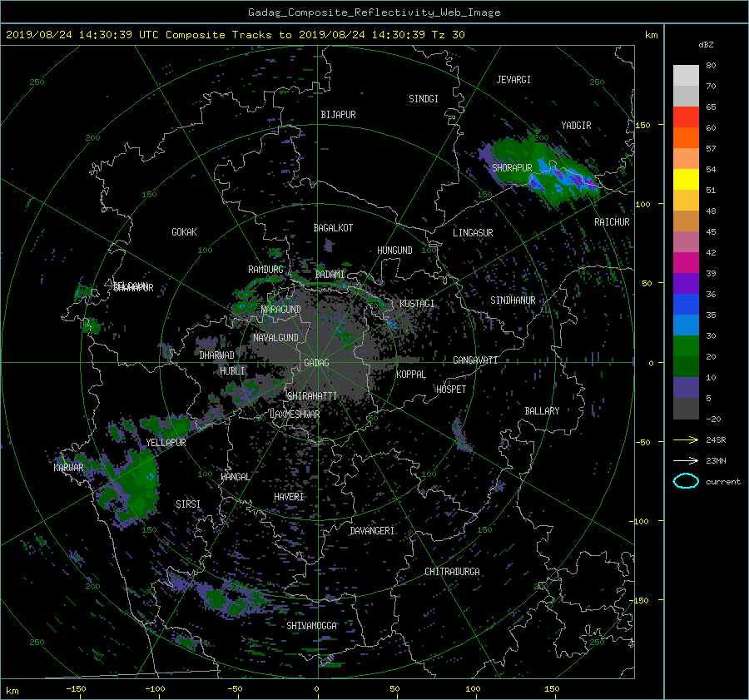
Task: Click the title 'Gadag_Composite_Reflectivity_Web_Image'
Action: (374, 12)
